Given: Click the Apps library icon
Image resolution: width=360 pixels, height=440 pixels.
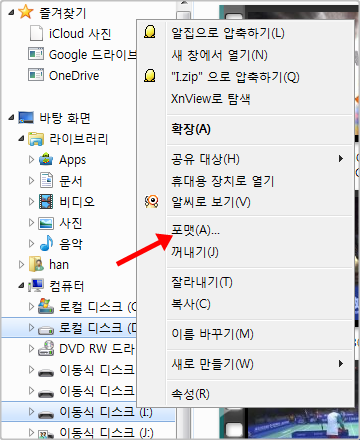Looking at the screenshot, I should tap(46, 160).
